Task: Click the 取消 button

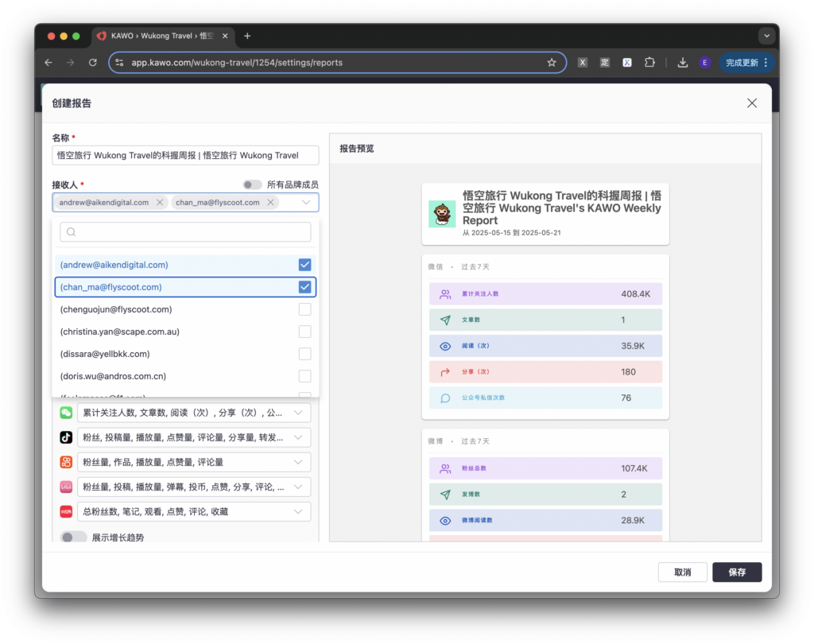Action: point(682,572)
